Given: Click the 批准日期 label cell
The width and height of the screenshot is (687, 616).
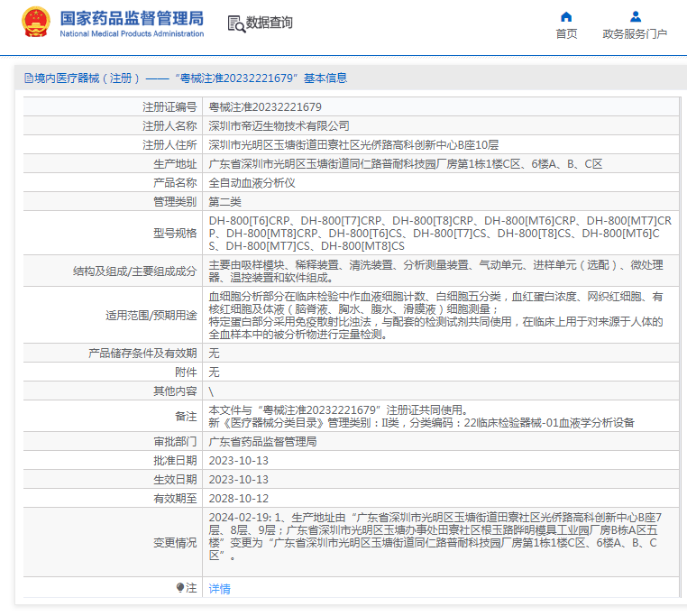Looking at the screenshot, I should pyautogui.click(x=113, y=460).
